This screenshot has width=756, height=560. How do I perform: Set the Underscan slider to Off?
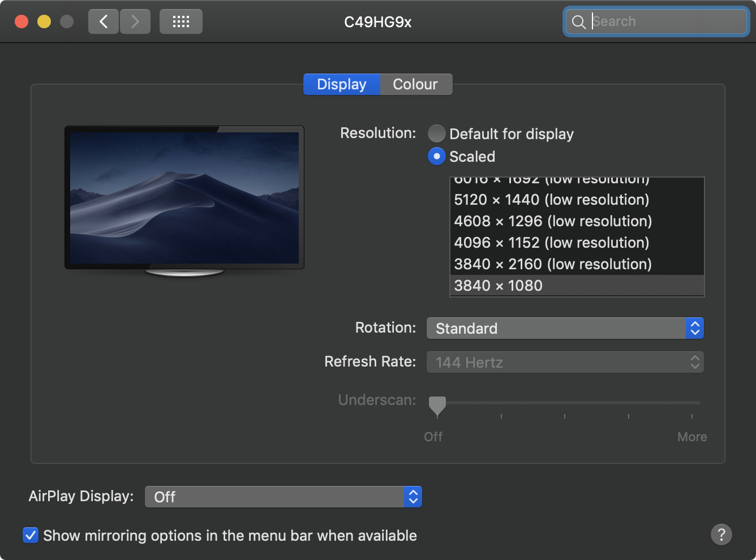click(437, 404)
